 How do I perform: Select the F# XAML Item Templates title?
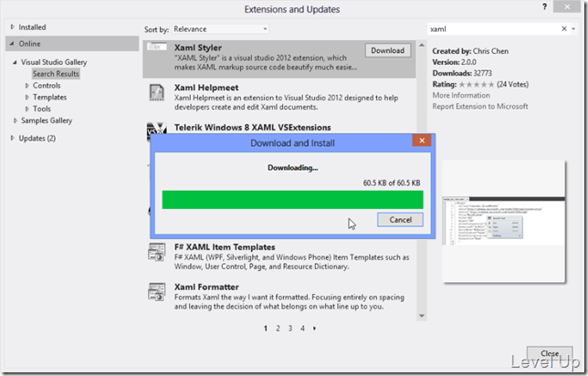[x=225, y=247]
